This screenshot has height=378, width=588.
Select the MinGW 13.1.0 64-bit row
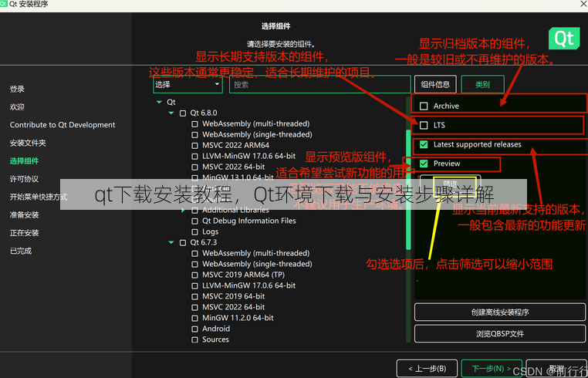[x=238, y=177]
